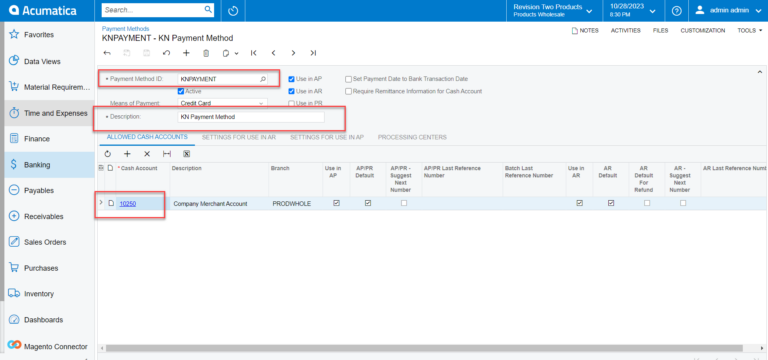Go to the last record
Screen dimensions: 768x360
pyautogui.click(x=313, y=53)
